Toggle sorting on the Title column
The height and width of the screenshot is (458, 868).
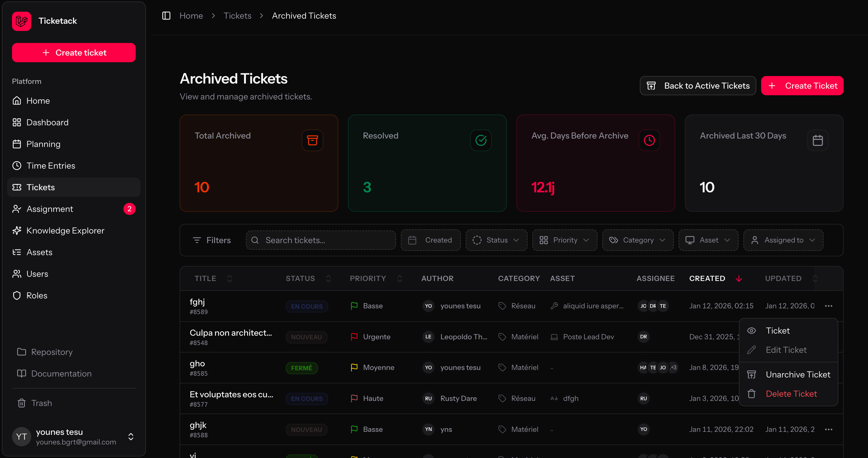(229, 278)
